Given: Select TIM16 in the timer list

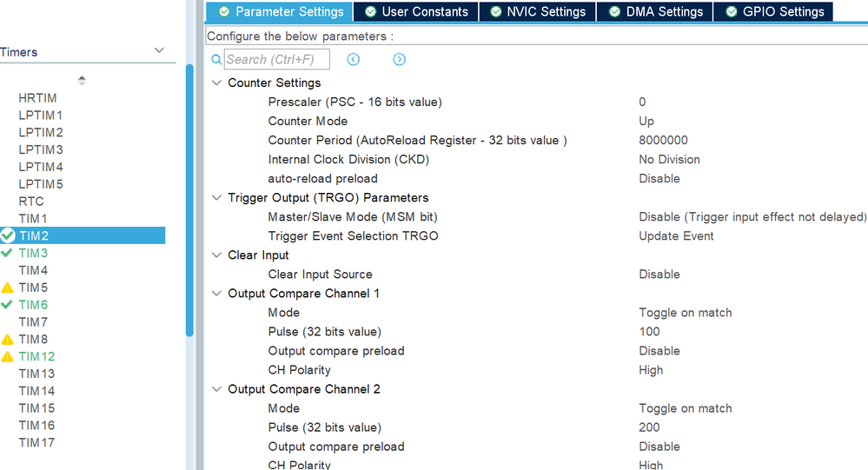Looking at the screenshot, I should (36, 425).
